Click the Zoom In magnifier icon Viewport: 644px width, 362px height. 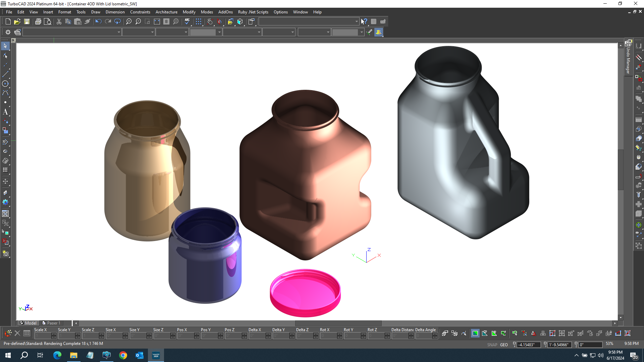(128, 21)
